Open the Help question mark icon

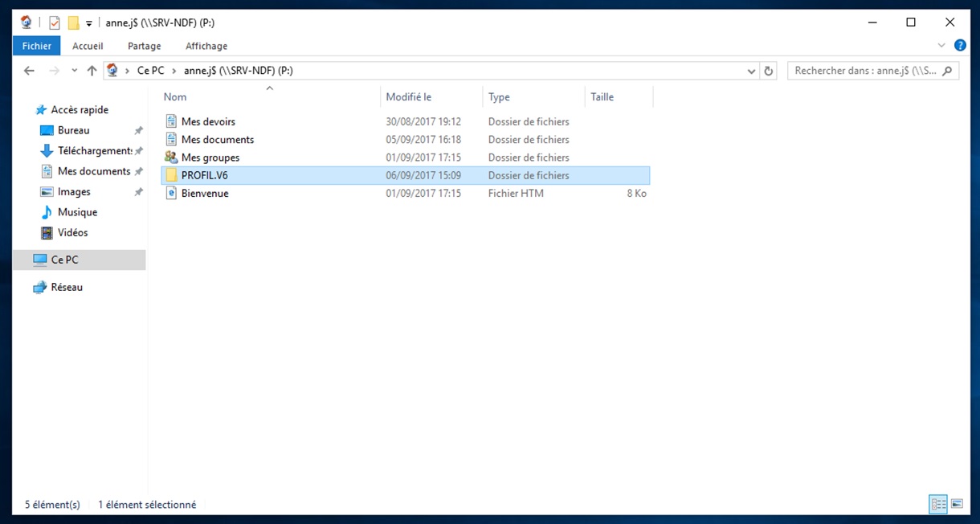959,46
